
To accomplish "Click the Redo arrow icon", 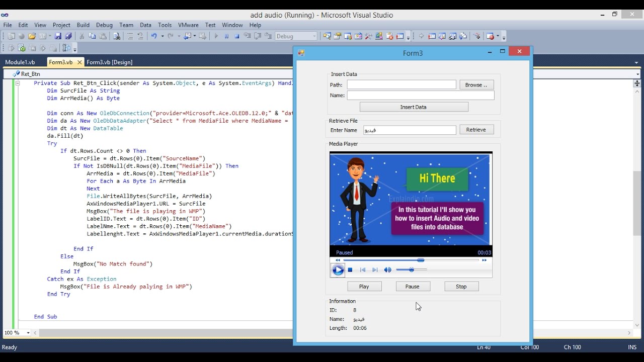I will [x=171, y=36].
